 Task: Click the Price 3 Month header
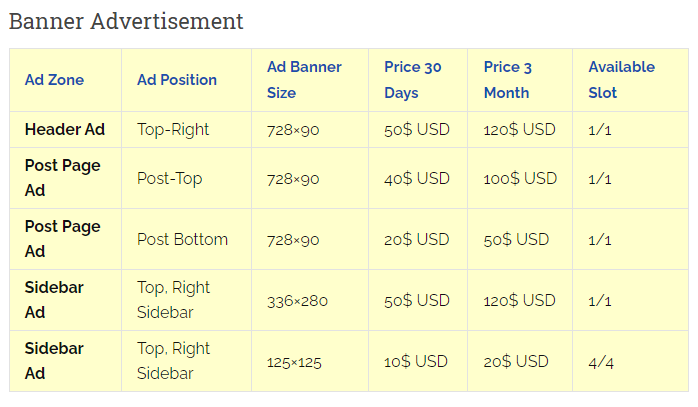(x=508, y=80)
